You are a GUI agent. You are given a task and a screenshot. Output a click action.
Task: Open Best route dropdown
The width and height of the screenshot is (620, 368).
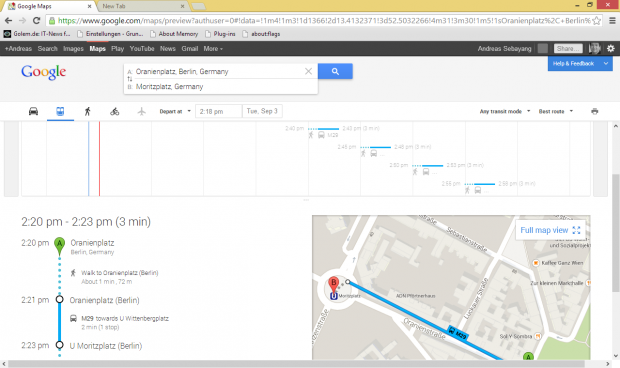tap(556, 111)
